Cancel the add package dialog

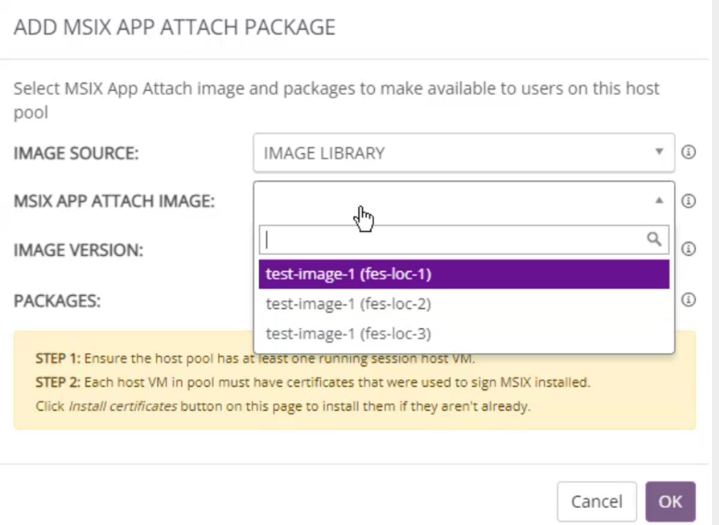(596, 501)
